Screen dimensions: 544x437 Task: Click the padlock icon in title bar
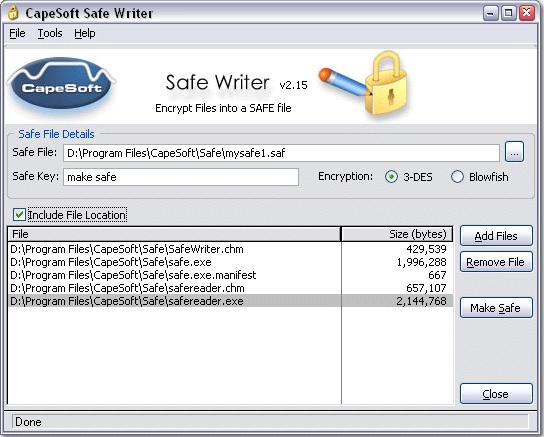pyautogui.click(x=13, y=13)
